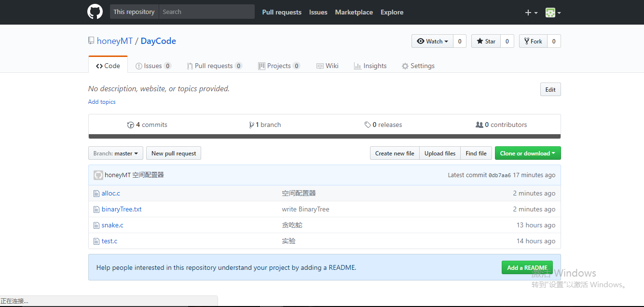Click the Add a README button

(527, 268)
